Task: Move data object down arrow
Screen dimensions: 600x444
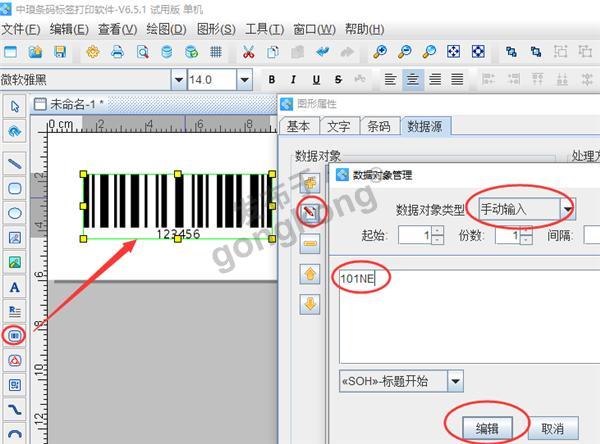Action: (310, 304)
